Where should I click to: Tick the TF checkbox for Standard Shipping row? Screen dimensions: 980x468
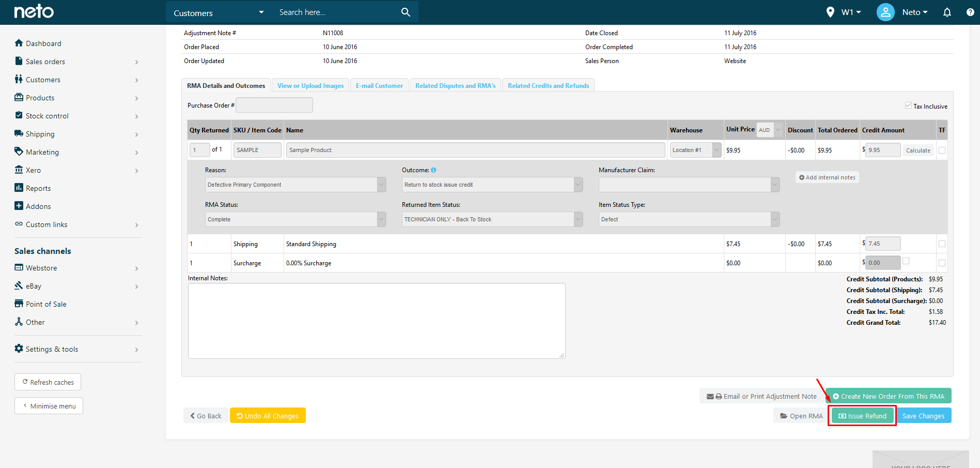942,244
